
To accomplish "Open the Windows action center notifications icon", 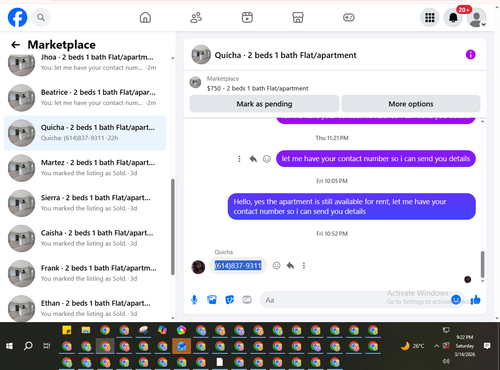I will click(487, 346).
